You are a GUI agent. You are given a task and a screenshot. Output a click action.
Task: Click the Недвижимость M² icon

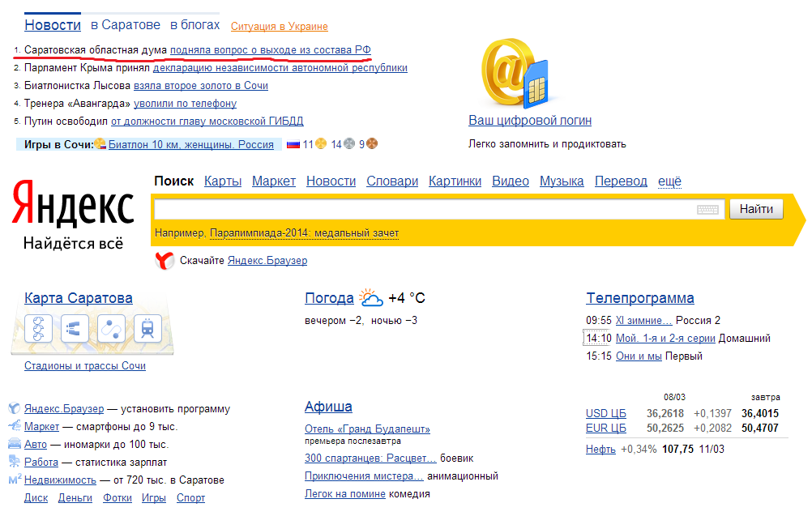pos(15,480)
